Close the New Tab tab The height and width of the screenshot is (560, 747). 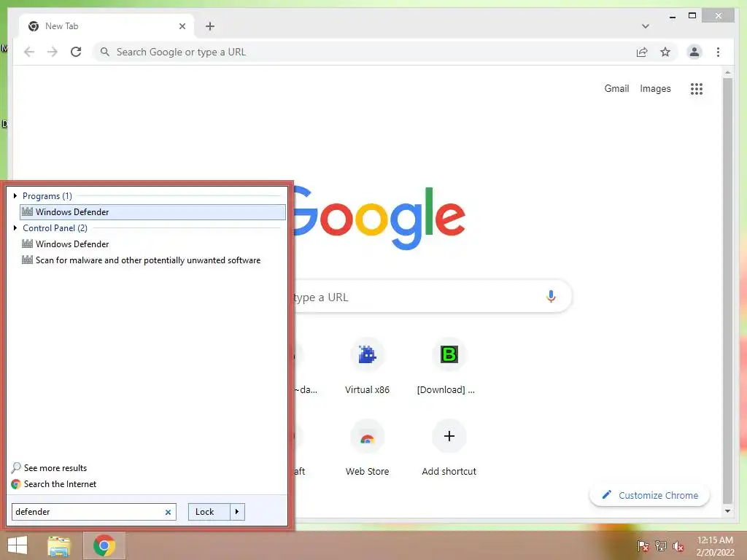pos(182,26)
